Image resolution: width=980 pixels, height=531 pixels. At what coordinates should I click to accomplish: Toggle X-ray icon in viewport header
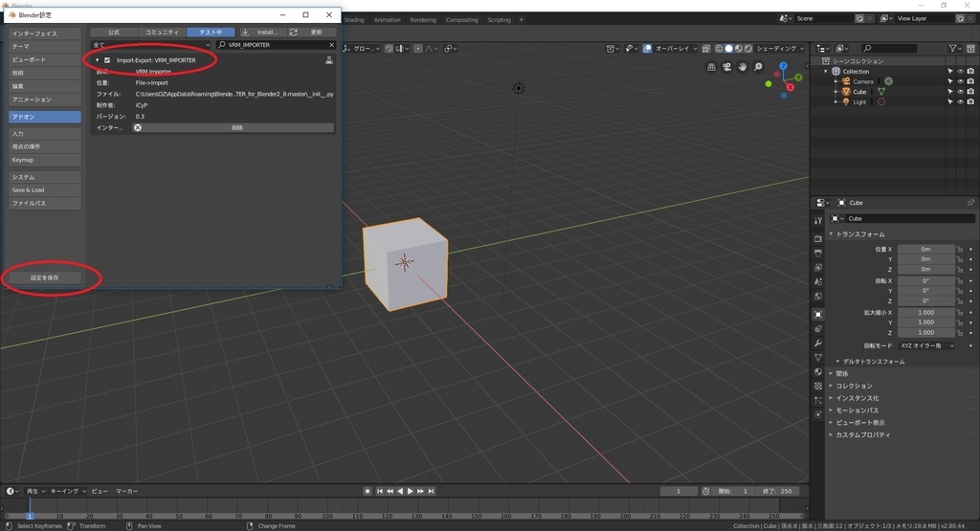click(705, 48)
